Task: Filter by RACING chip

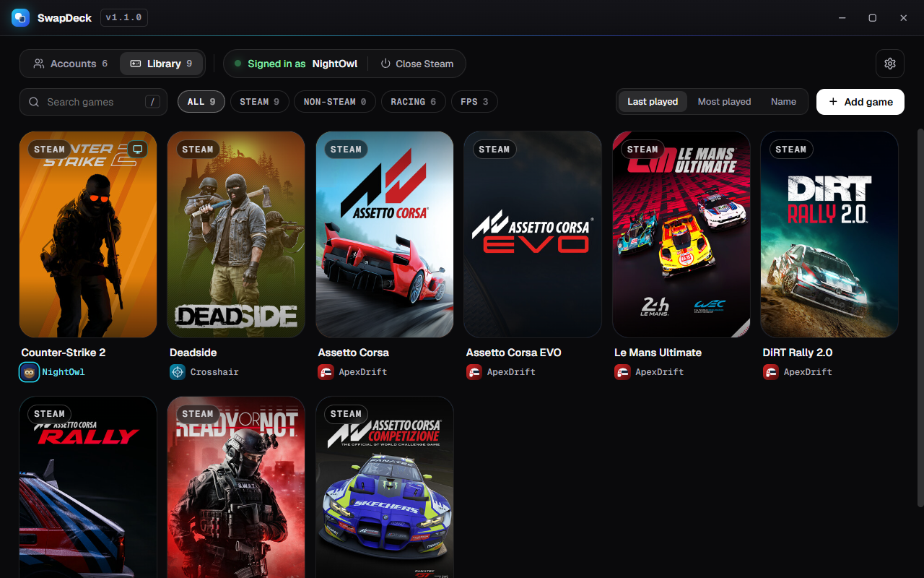Action: [414, 102]
